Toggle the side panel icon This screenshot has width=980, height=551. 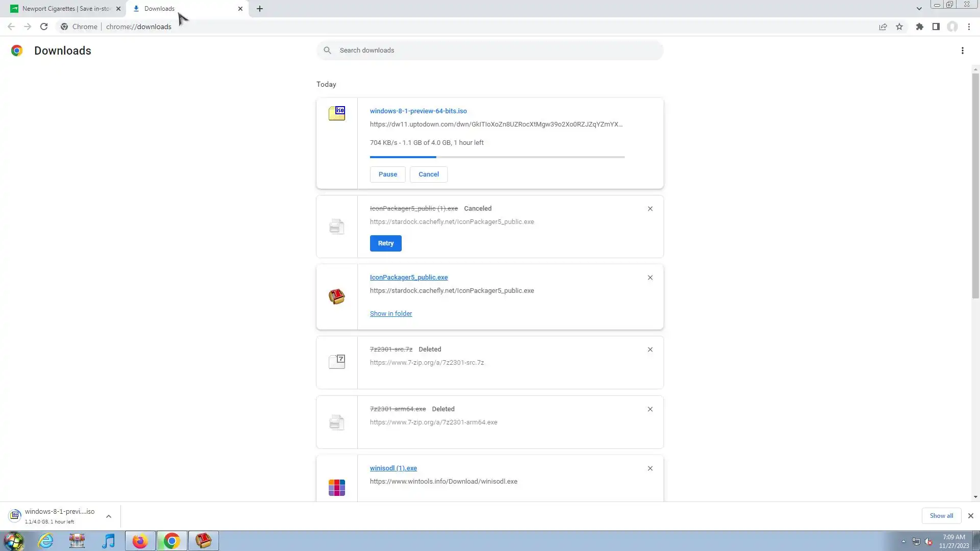[x=936, y=27]
